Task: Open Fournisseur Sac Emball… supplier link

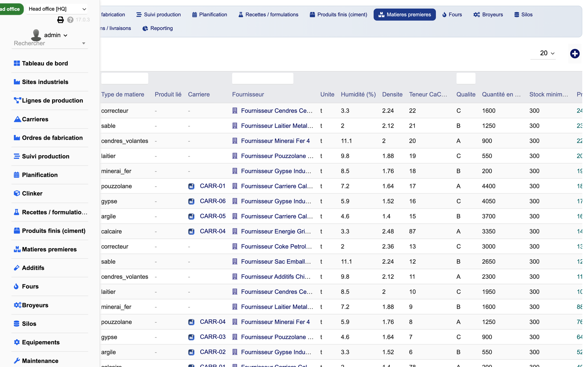Action: (276, 262)
